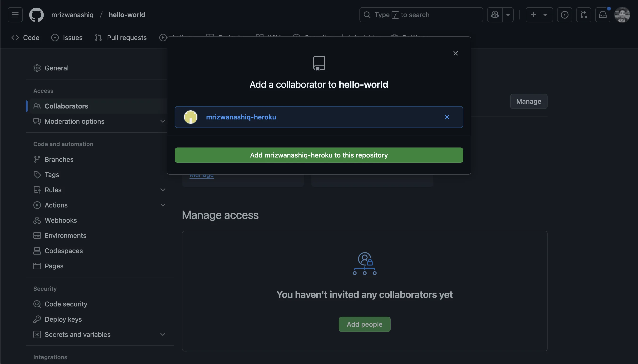Click the Actions play icon in sidebar
The width and height of the screenshot is (638, 364).
pos(37,205)
